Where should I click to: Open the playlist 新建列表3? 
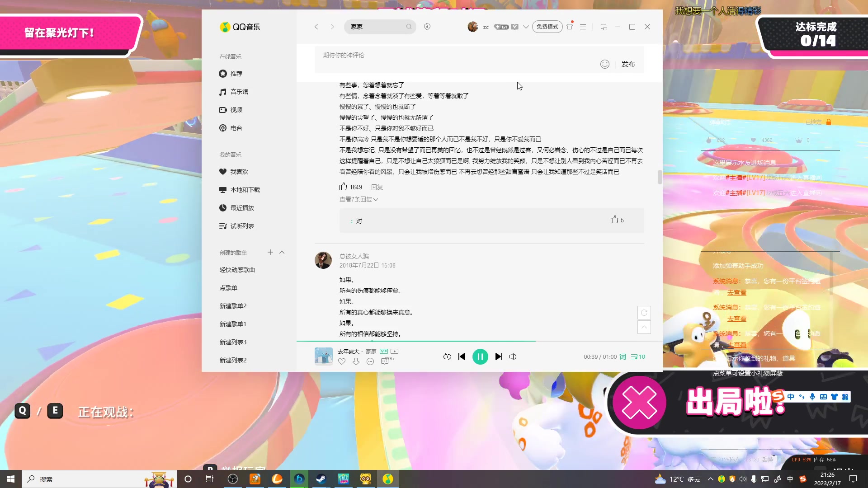click(233, 342)
